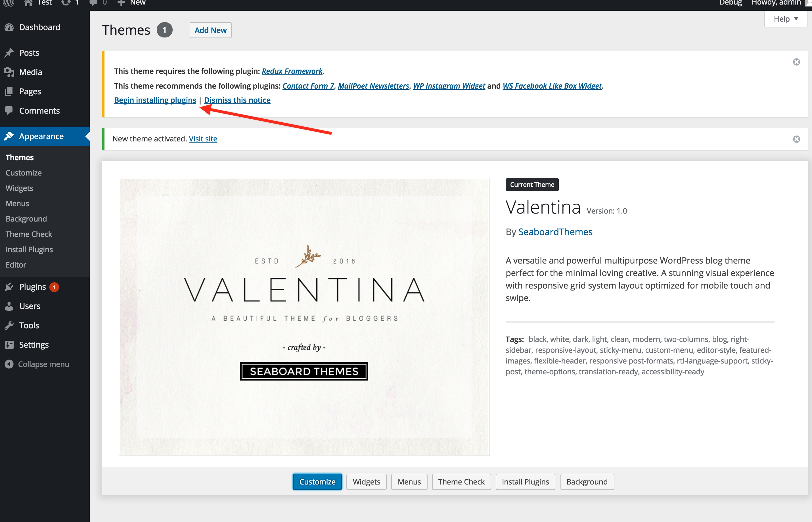Open the Debug menu in admin bar

pos(730,3)
